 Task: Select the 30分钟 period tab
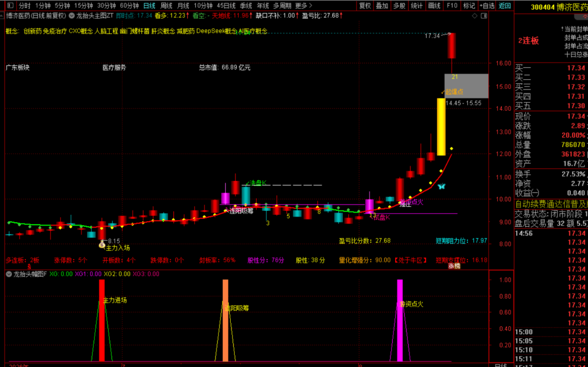pos(106,6)
